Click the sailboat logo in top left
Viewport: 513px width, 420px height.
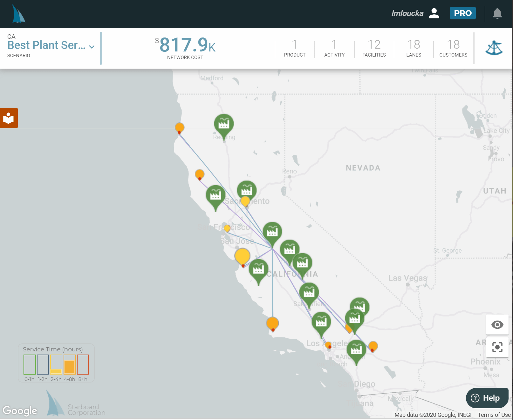(18, 14)
